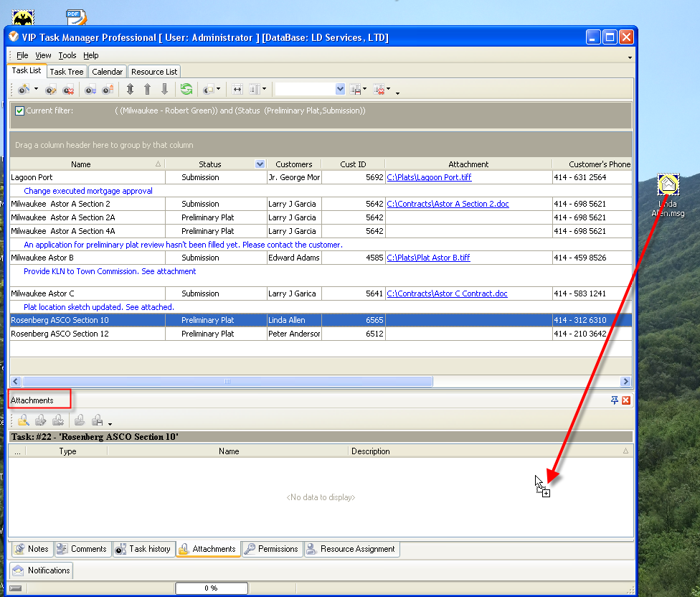Click the green Refresh icon

(x=186, y=90)
